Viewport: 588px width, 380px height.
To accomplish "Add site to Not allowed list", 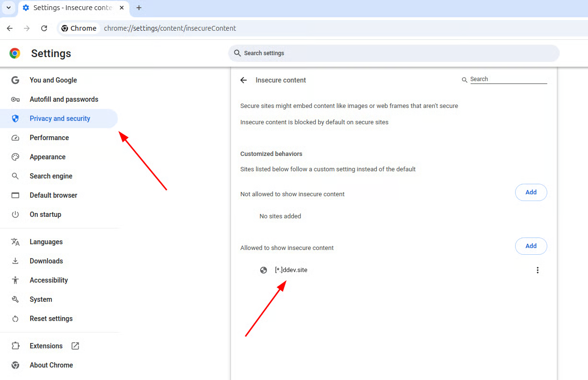I will (531, 192).
